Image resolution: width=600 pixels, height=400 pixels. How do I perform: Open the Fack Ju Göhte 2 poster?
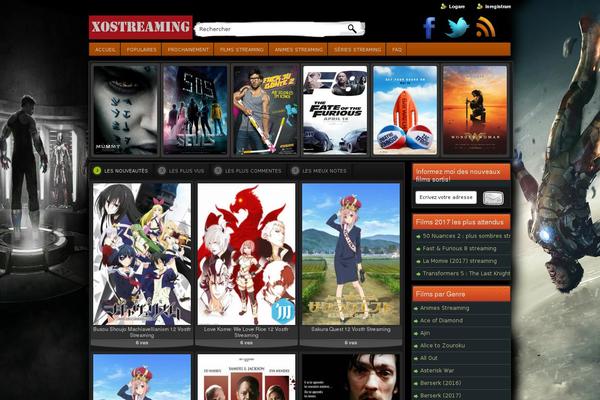(266, 110)
